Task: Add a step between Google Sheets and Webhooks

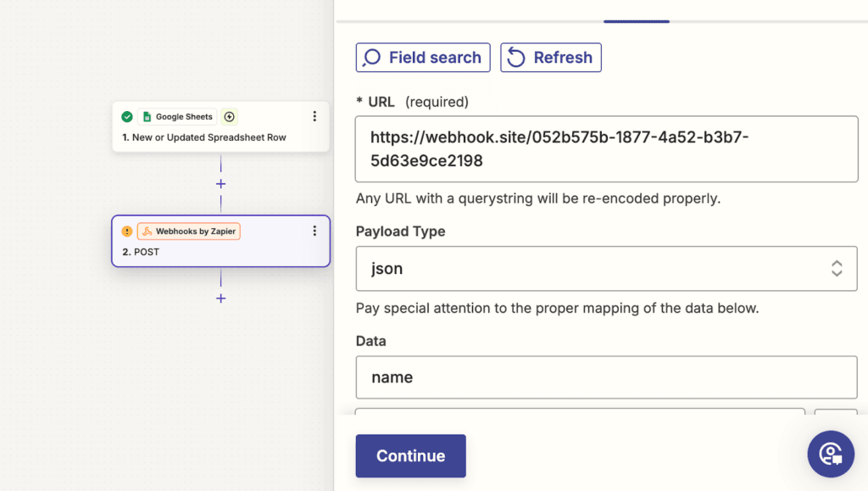Action: pos(220,184)
